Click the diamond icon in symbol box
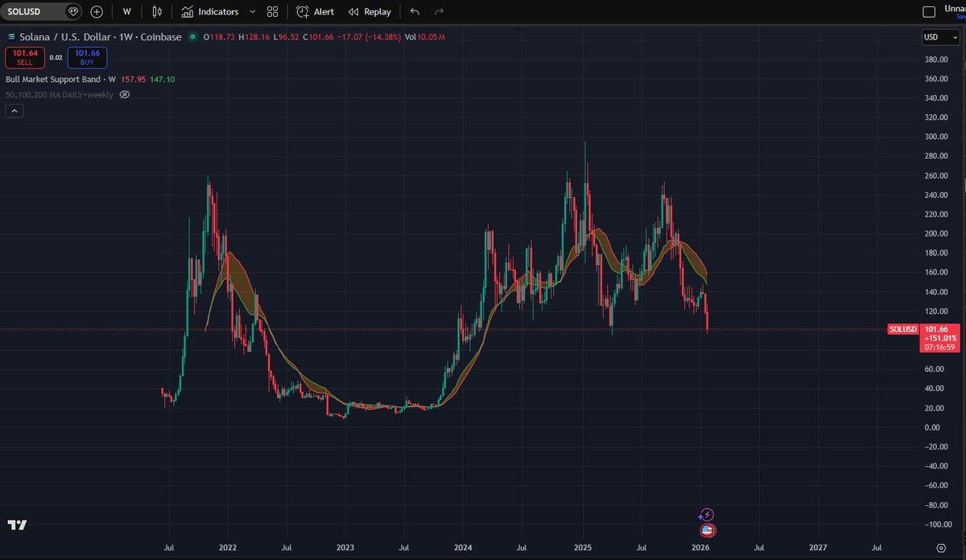 (x=73, y=12)
